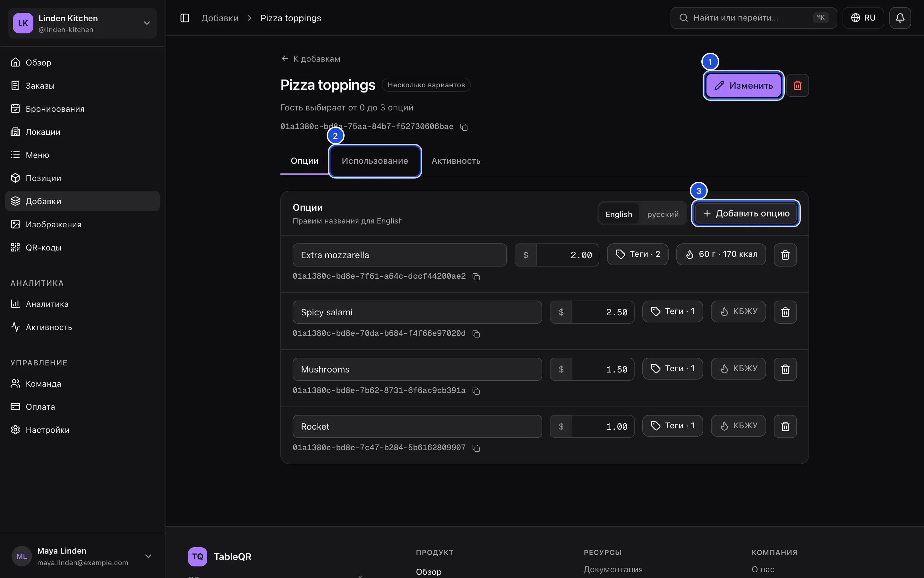Copy the Rocket option ID
The height and width of the screenshot is (578, 924).
point(476,448)
